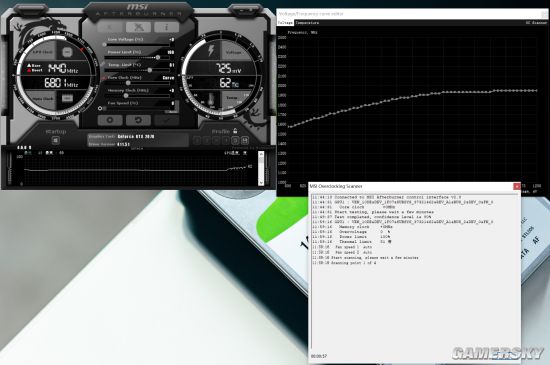The width and height of the screenshot is (550, 365).
Task: Click the reset-to-defaults arrow button
Action: [x=138, y=120]
